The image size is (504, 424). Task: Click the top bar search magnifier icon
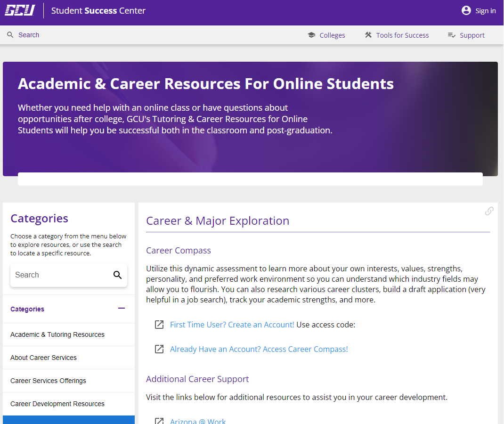click(x=10, y=35)
